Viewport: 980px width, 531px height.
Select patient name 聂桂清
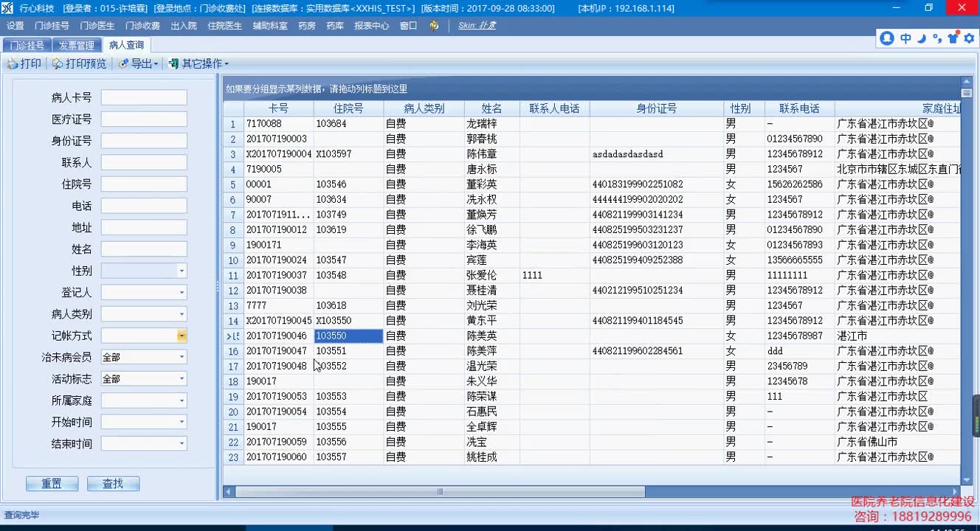pyautogui.click(x=482, y=290)
